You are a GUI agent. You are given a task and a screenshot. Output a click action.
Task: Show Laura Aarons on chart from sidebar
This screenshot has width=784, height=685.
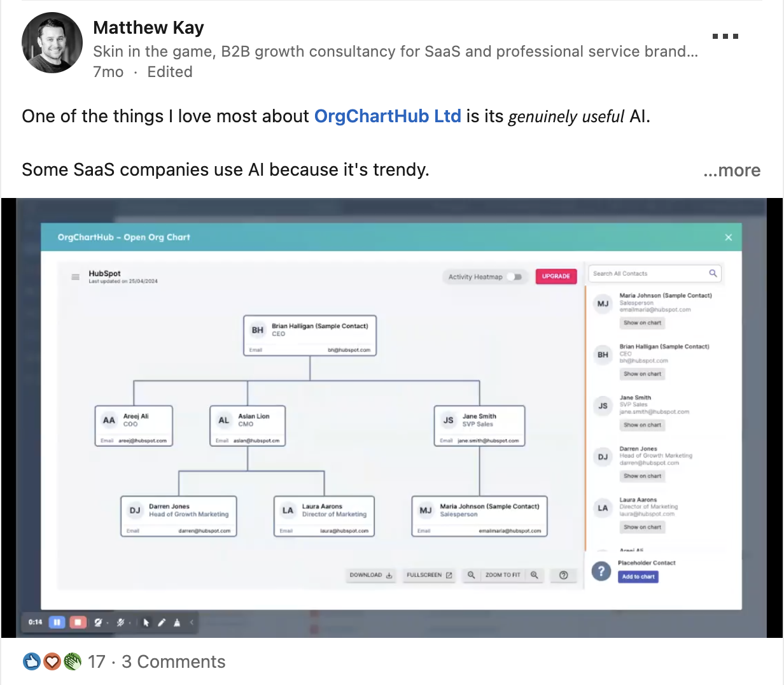(642, 527)
